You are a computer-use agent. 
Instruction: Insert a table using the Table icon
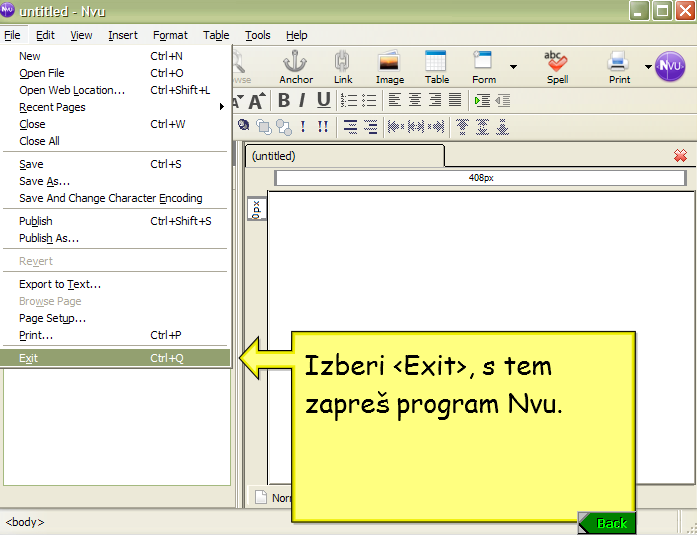(436, 66)
